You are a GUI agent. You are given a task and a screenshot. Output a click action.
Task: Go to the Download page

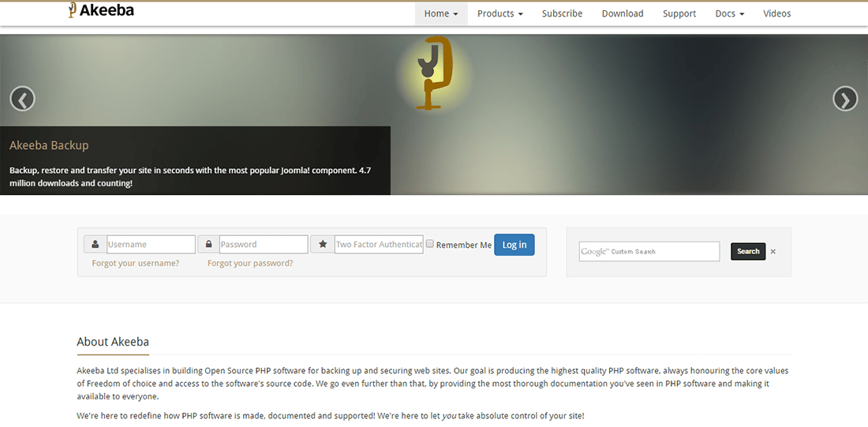pos(623,14)
